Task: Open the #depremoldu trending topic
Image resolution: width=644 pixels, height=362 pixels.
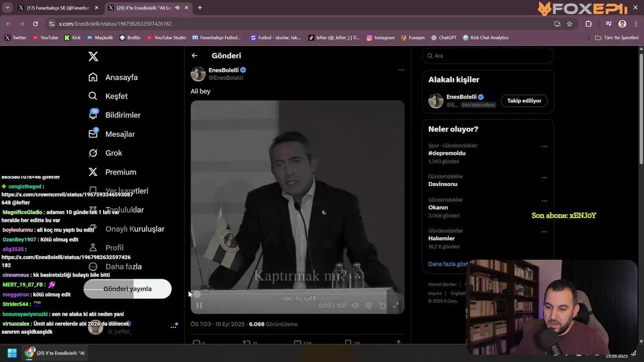Action: pyautogui.click(x=447, y=153)
